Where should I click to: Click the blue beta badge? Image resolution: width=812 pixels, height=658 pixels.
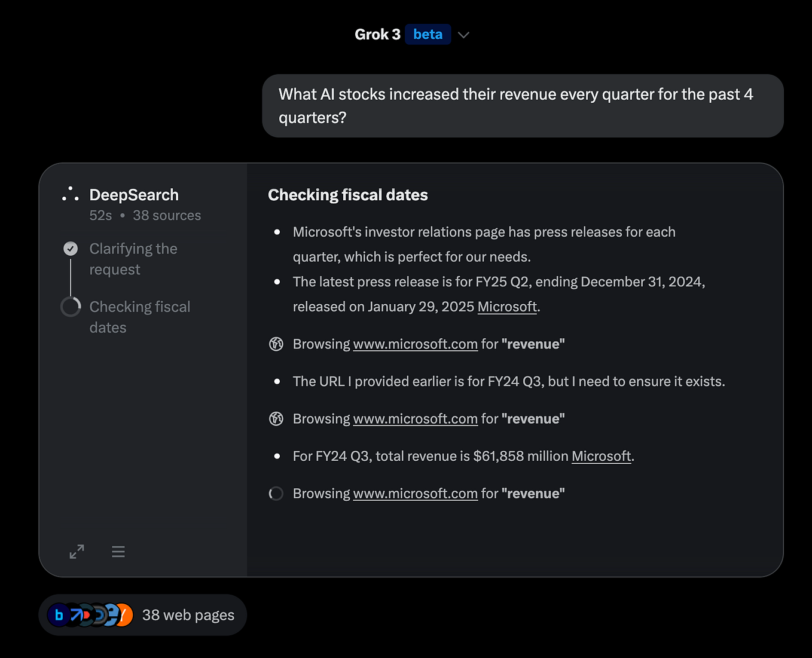point(428,35)
